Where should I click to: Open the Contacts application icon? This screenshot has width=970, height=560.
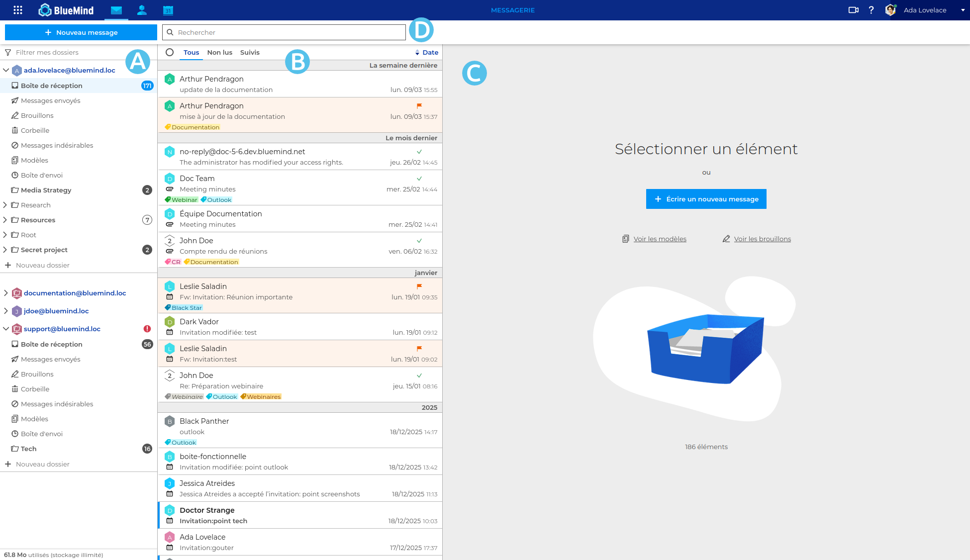pyautogui.click(x=142, y=10)
